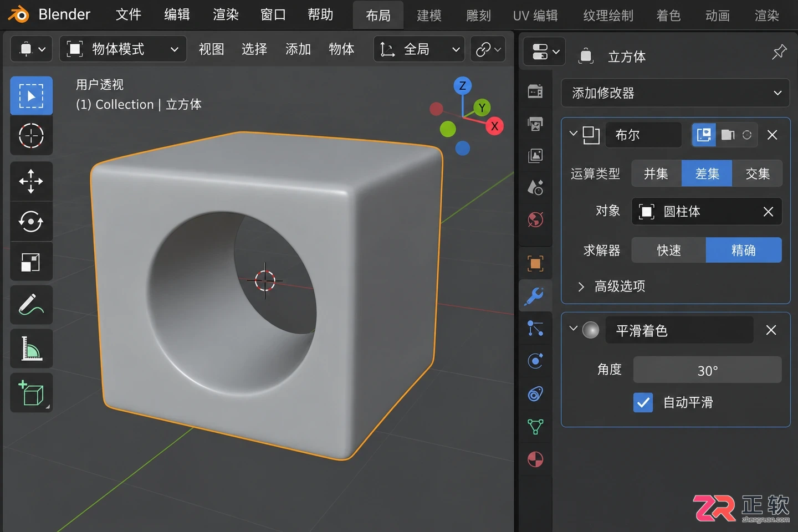This screenshot has height=532, width=798.
Task: Open the 全局 transform orientation dropdown
Action: (x=420, y=49)
